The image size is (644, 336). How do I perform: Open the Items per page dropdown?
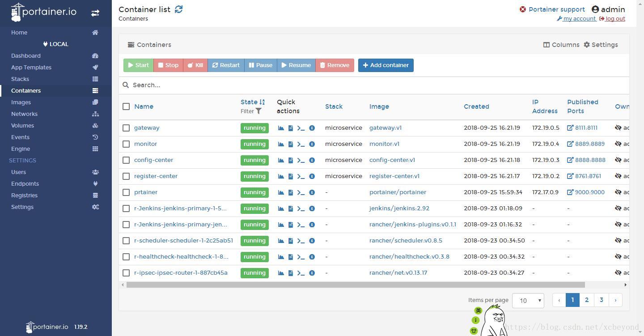click(x=528, y=300)
